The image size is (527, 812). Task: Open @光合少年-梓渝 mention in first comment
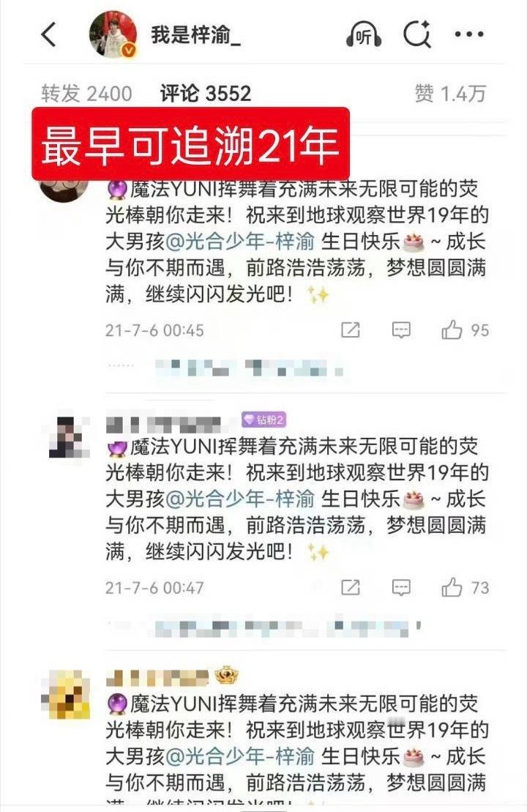point(239,242)
